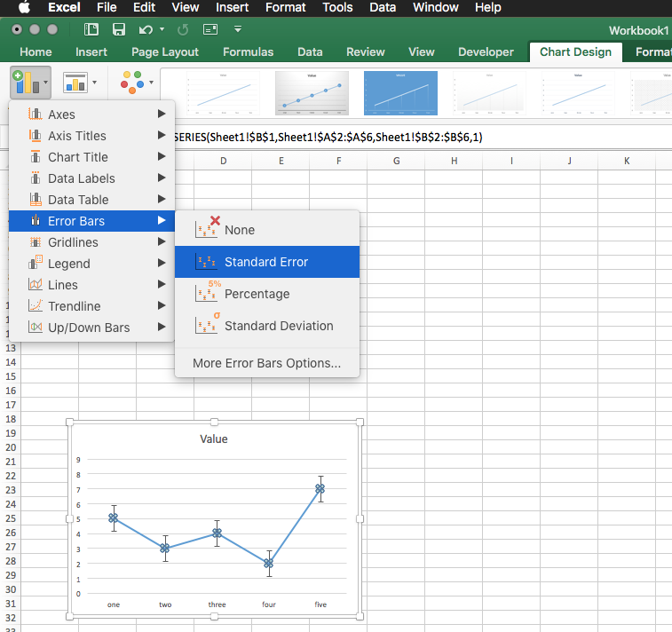Click the Gridlines icon in menu
Image resolution: width=672 pixels, height=632 pixels.
point(36,242)
